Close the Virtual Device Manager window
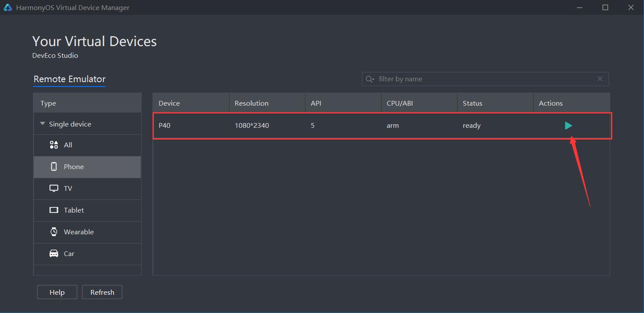Screen dimensions: 644x313 click(631, 7)
